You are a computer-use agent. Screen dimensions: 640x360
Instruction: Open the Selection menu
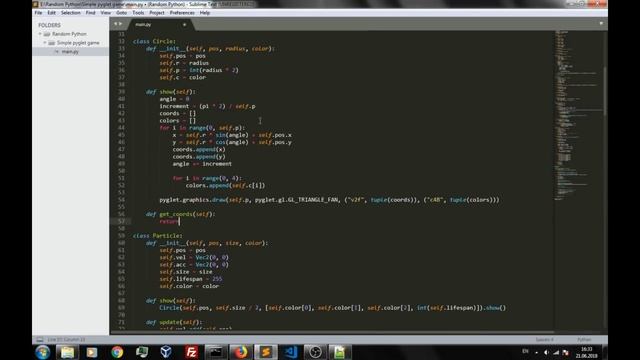pyautogui.click(x=71, y=13)
